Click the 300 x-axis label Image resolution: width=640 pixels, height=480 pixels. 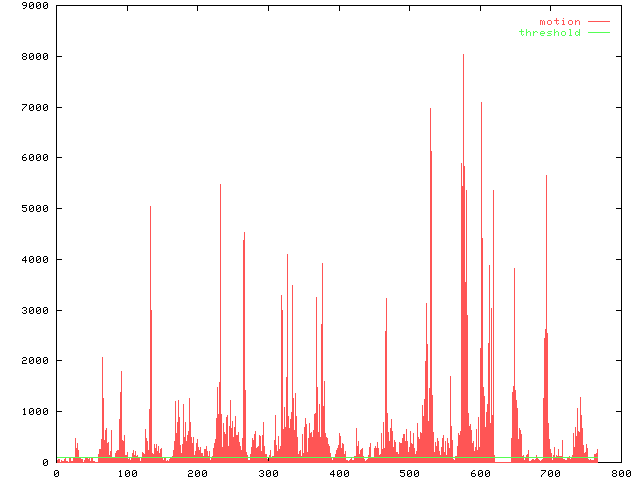[x=268, y=473]
